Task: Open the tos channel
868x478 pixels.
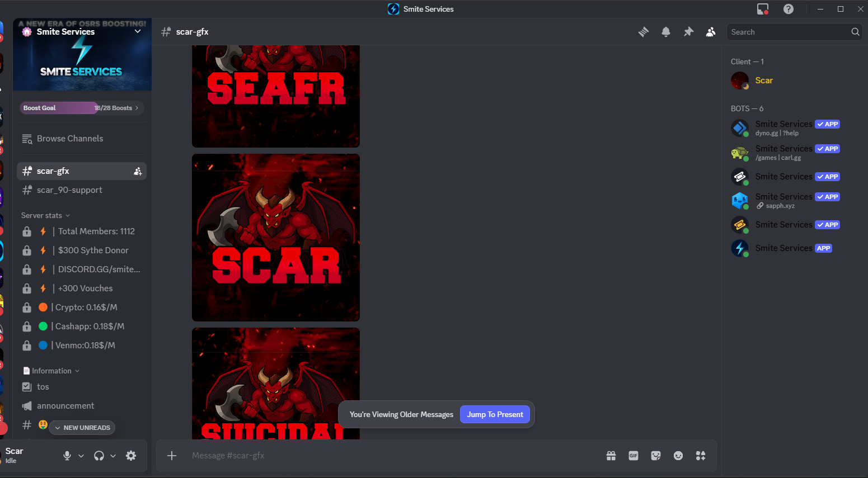Action: 82,387
